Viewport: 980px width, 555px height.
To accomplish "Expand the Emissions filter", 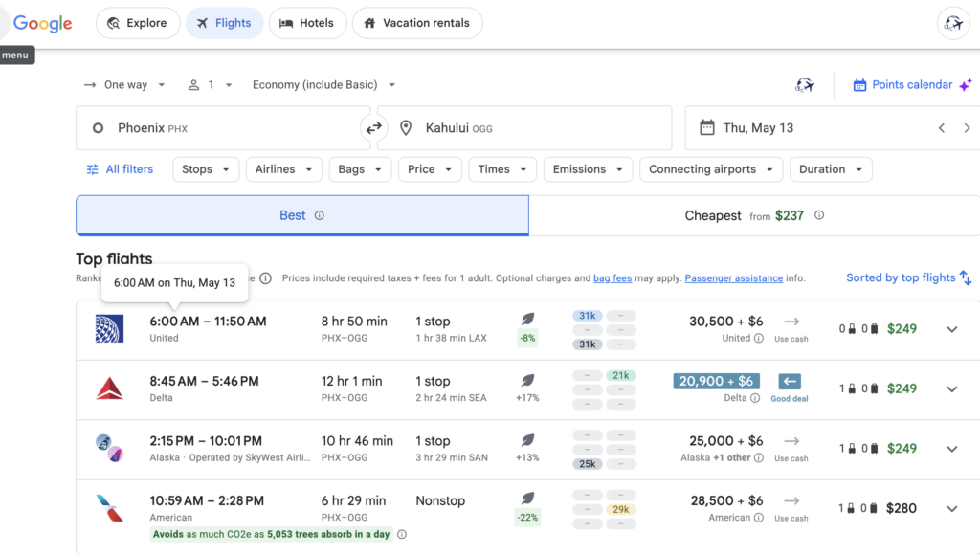I will pos(588,169).
